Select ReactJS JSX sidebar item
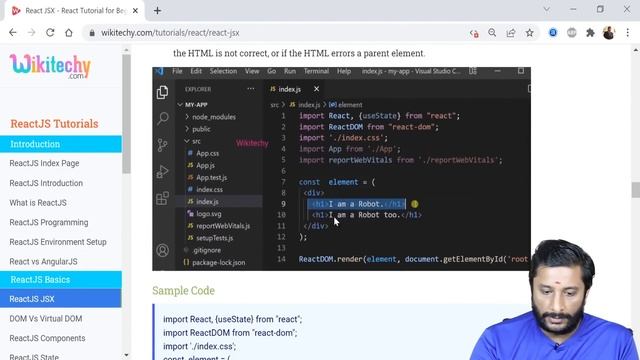640x360 pixels. 61,299
